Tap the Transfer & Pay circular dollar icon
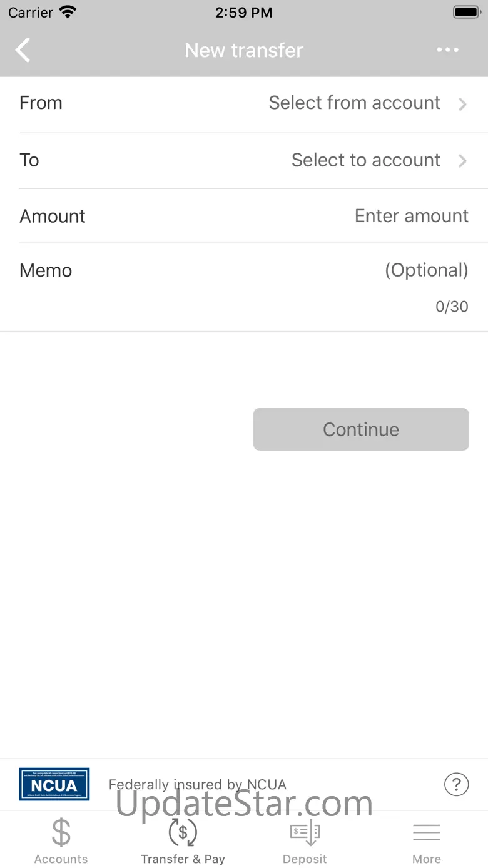 [183, 832]
